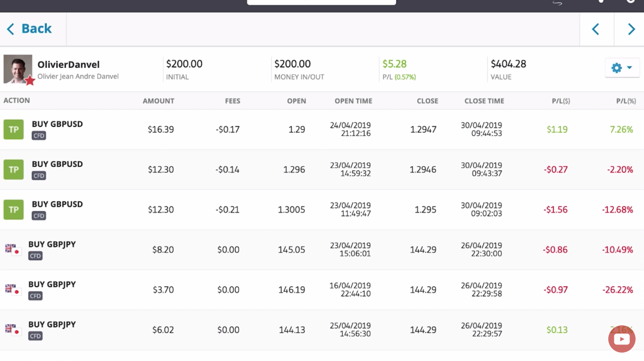Open OlivierDanvel's username link
Viewport: 644px width, 361px height.
(x=69, y=64)
